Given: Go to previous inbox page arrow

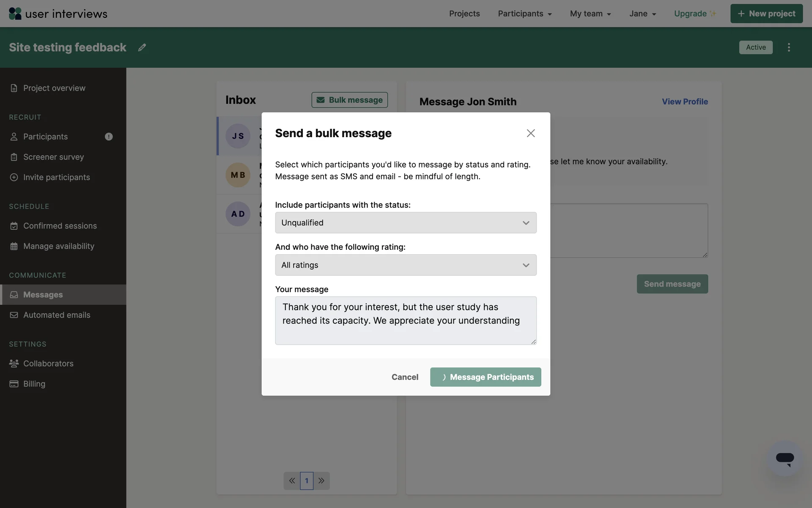Looking at the screenshot, I should coord(292,480).
